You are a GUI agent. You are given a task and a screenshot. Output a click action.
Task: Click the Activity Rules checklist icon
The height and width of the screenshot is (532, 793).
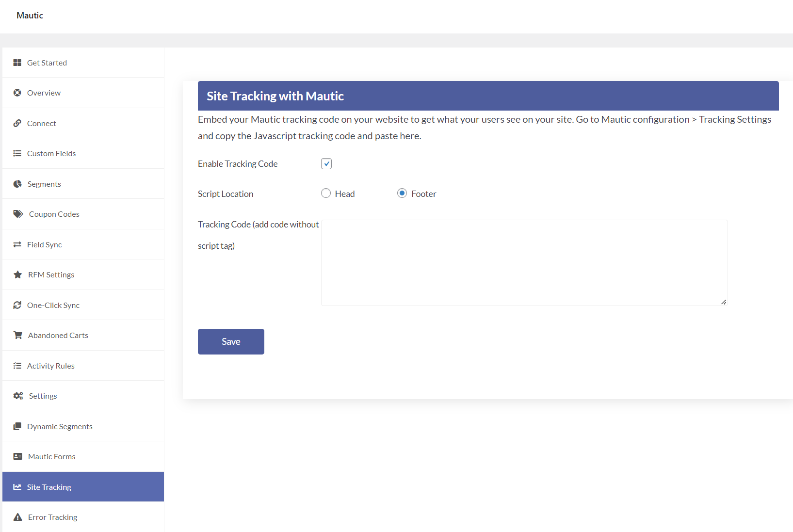17,366
